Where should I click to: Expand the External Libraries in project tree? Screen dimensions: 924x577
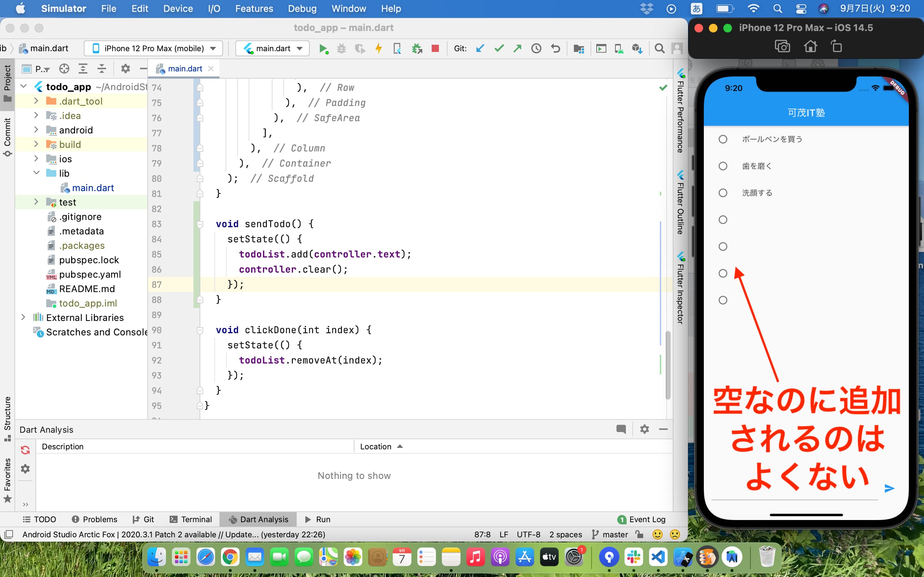[23, 317]
